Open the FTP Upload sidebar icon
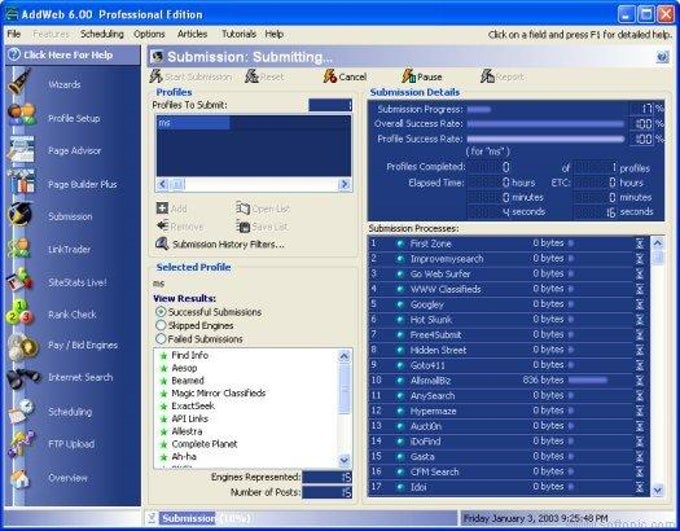The width and height of the screenshot is (680, 531). (x=20, y=443)
